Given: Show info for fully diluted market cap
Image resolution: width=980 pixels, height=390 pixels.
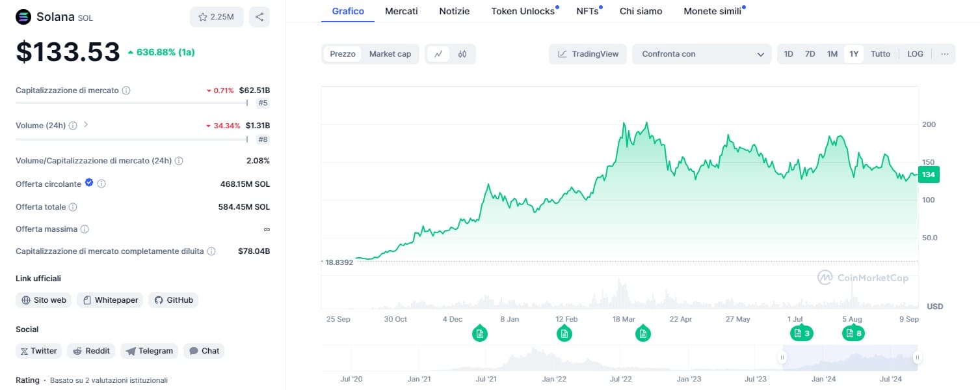Looking at the screenshot, I should 211,251.
